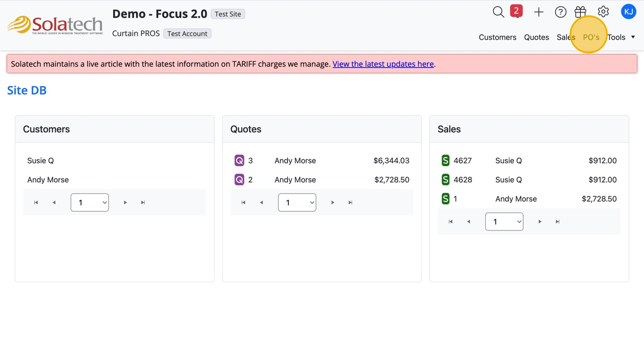Open the settings gear icon
Screen dimensions: 644x360
click(603, 11)
